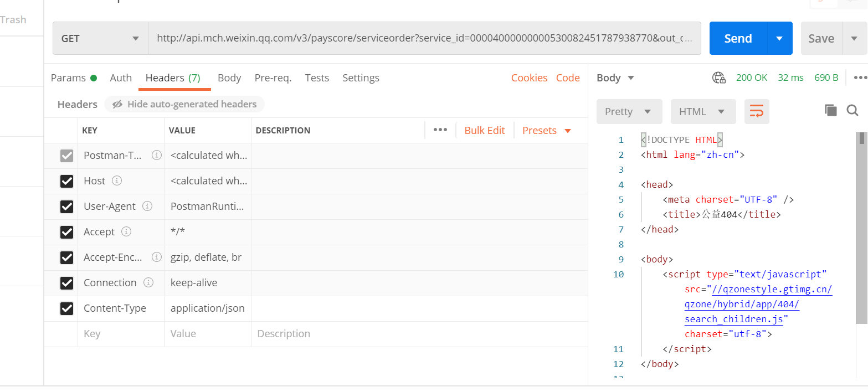Click the application/json value cell
Viewport: 868px width, 392px height.
[x=208, y=308]
